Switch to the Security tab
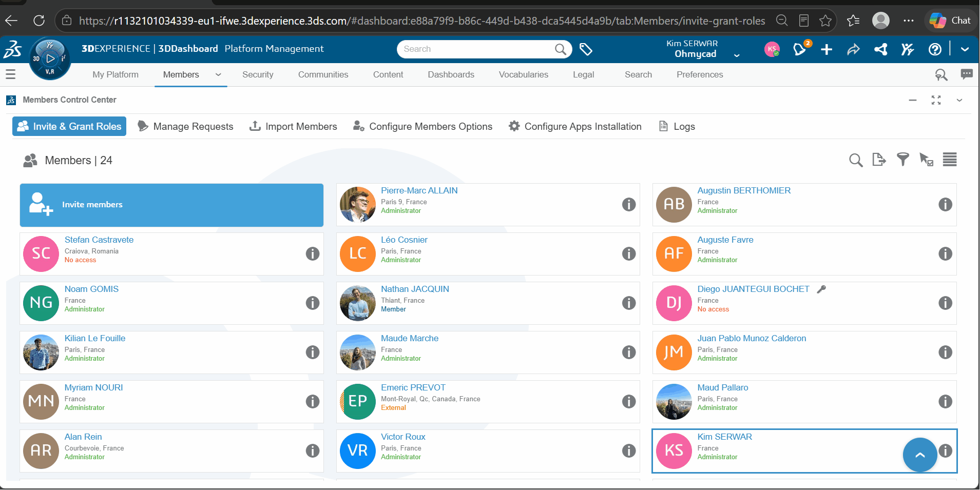Image resolution: width=980 pixels, height=490 pixels. 258,74
